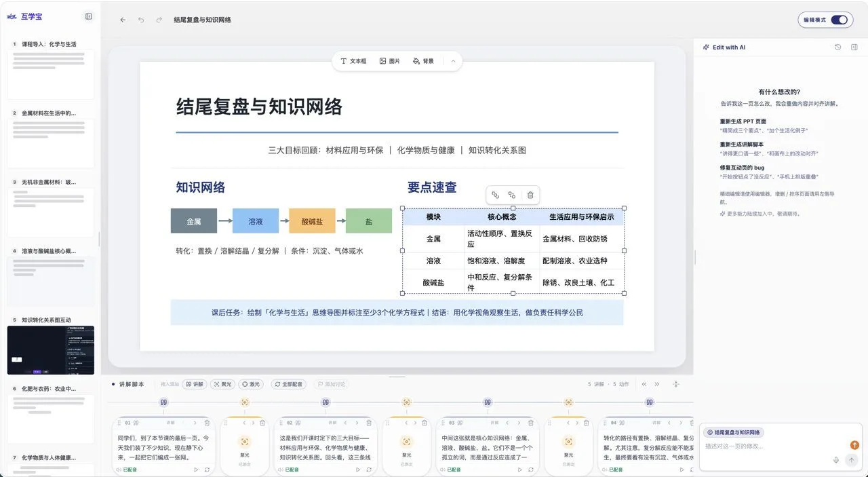868x477 pixels.
Task: Open AI edit history clock icon
Action: coord(837,47)
